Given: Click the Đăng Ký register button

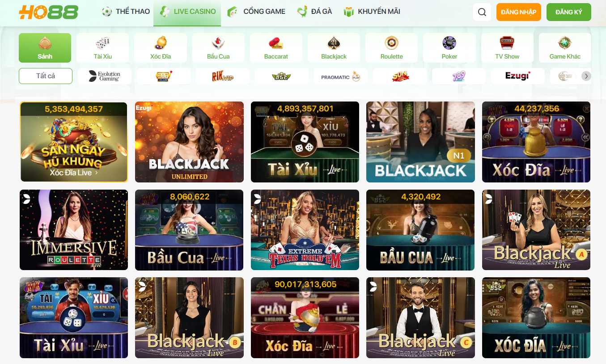Looking at the screenshot, I should point(569,12).
